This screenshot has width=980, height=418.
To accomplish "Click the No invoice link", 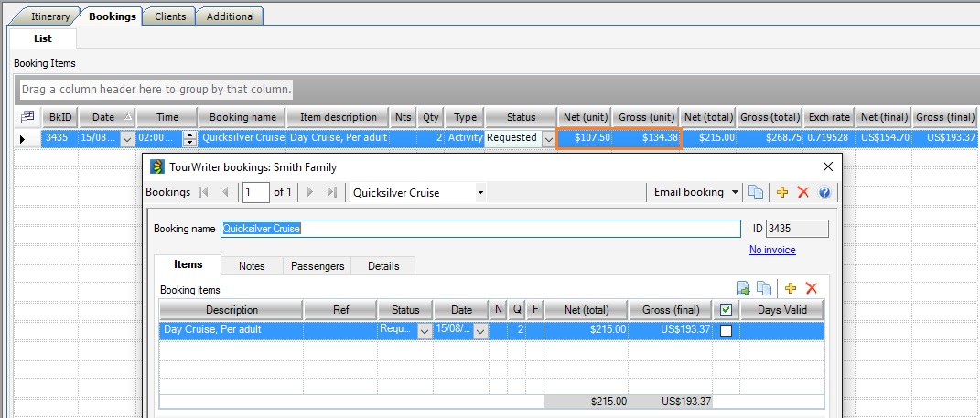I will (771, 250).
